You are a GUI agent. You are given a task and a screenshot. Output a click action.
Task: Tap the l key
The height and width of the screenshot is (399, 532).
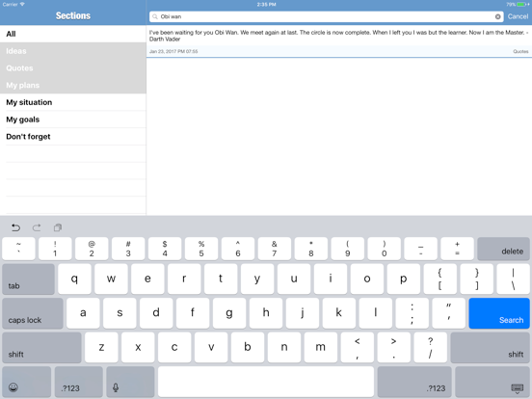click(376, 313)
